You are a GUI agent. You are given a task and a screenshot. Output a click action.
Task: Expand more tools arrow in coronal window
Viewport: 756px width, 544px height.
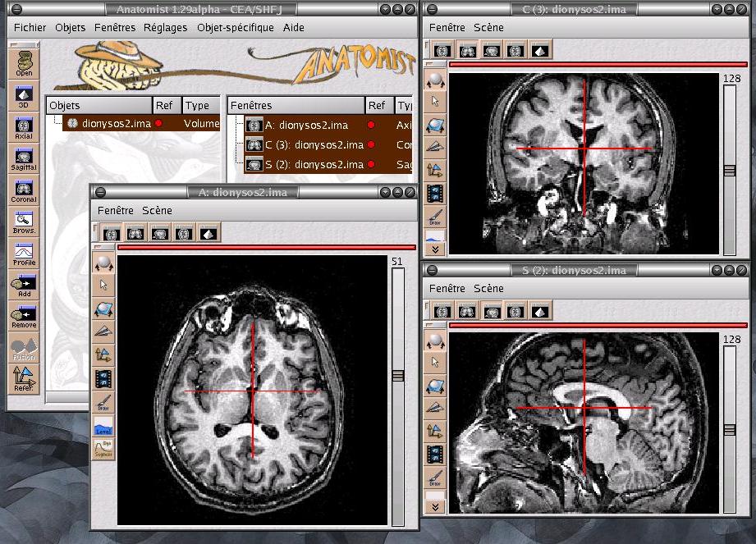coord(435,247)
